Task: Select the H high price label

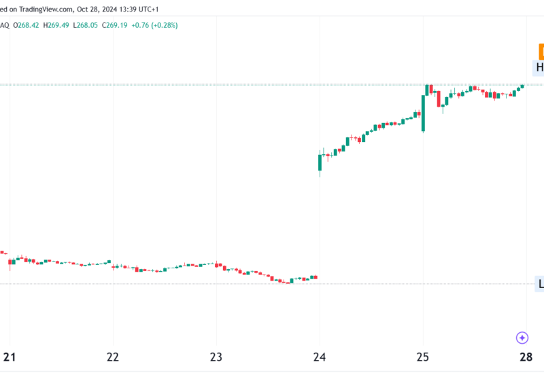Action: coord(539,67)
